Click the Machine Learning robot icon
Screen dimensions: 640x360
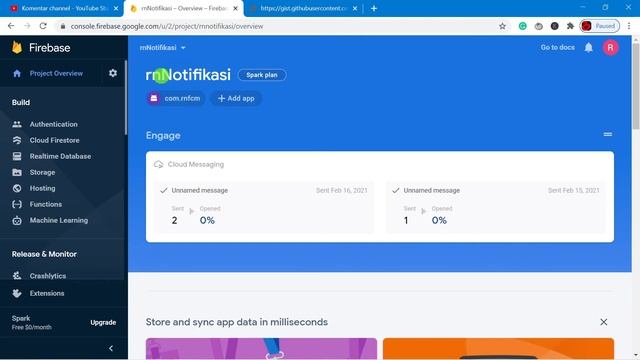point(17,220)
